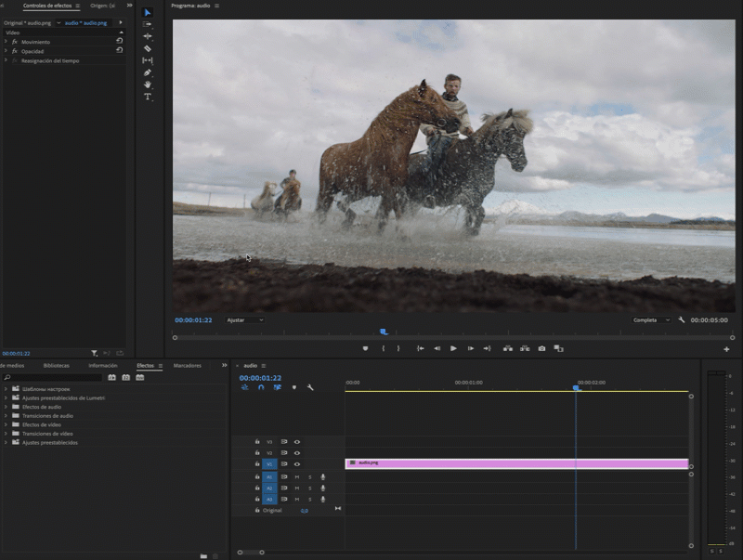The image size is (743, 560).
Task: Add a marker in the program monitor
Action: [365, 348]
